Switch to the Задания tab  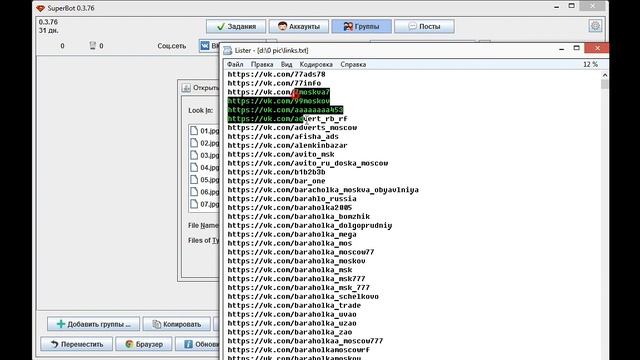236,27
